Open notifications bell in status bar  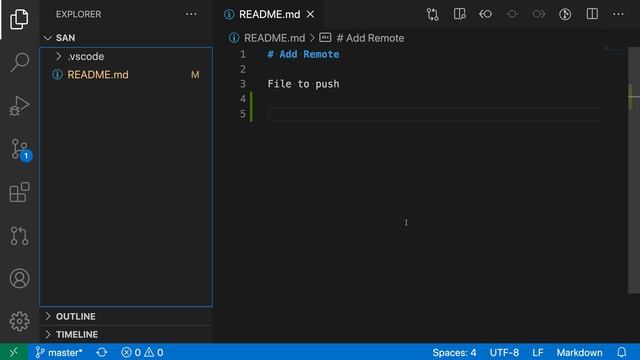622,352
